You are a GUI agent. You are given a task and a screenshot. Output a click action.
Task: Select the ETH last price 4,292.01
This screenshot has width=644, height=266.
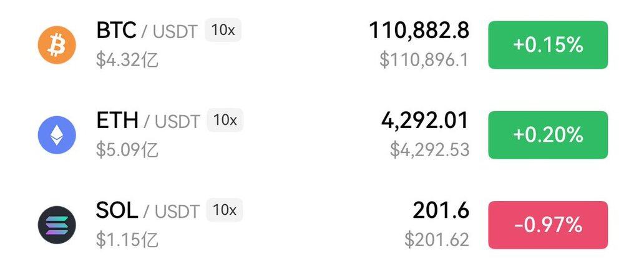425,121
